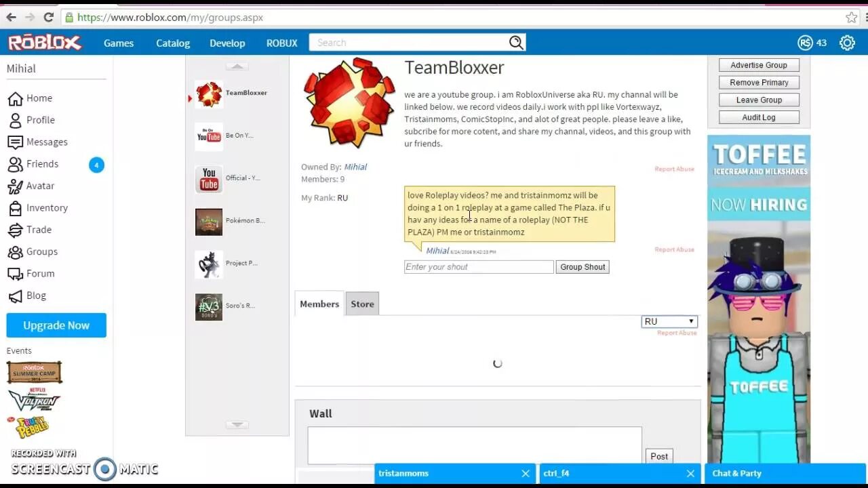This screenshot has width=868, height=488.
Task: Click the Friends icon in sidebar
Action: click(15, 164)
